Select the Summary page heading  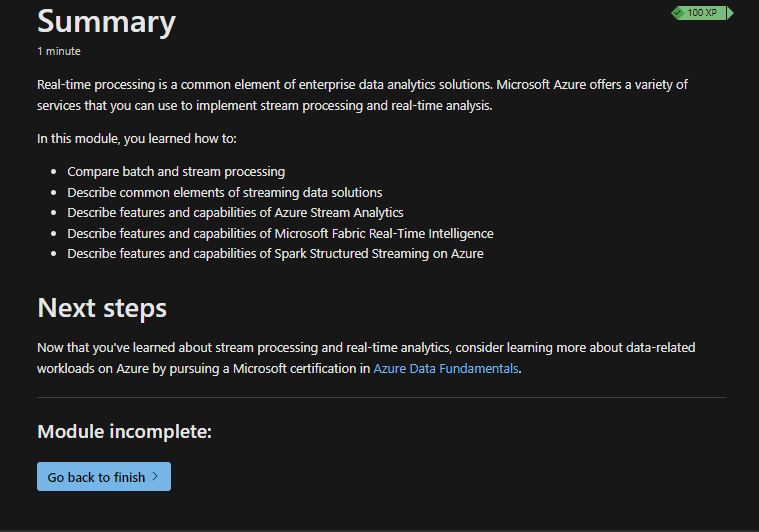point(106,22)
